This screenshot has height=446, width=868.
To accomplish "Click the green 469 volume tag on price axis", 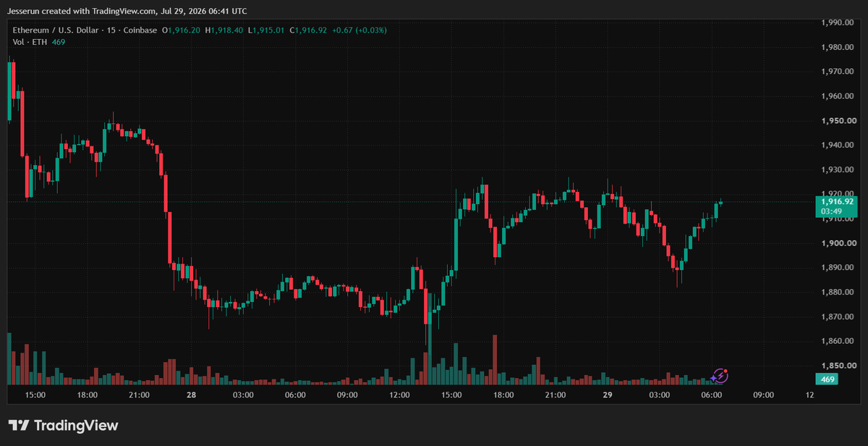I will coord(828,379).
